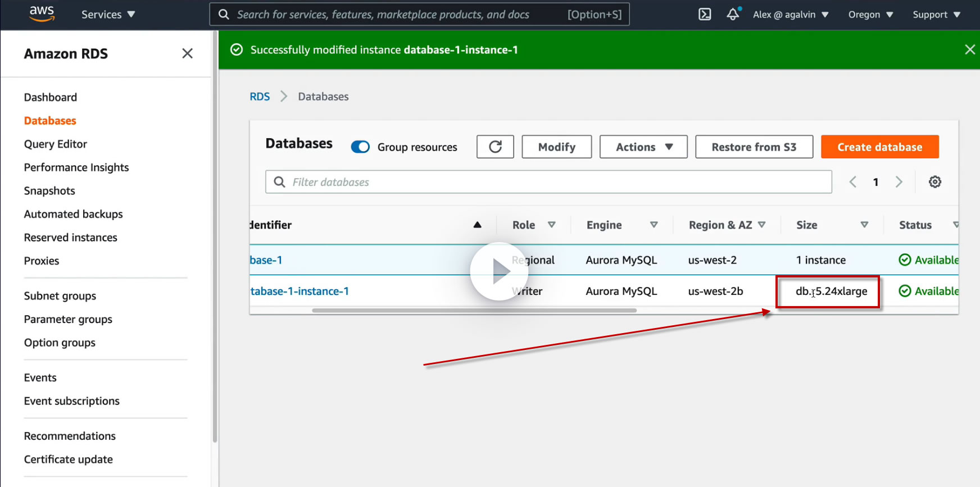Open database-1-instance-1 link

coord(300,291)
